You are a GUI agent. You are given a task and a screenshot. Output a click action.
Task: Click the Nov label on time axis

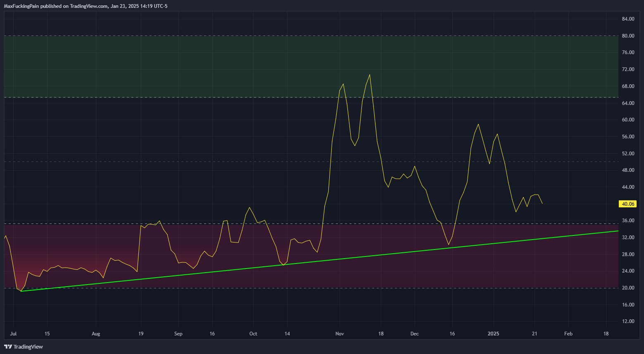340,334
